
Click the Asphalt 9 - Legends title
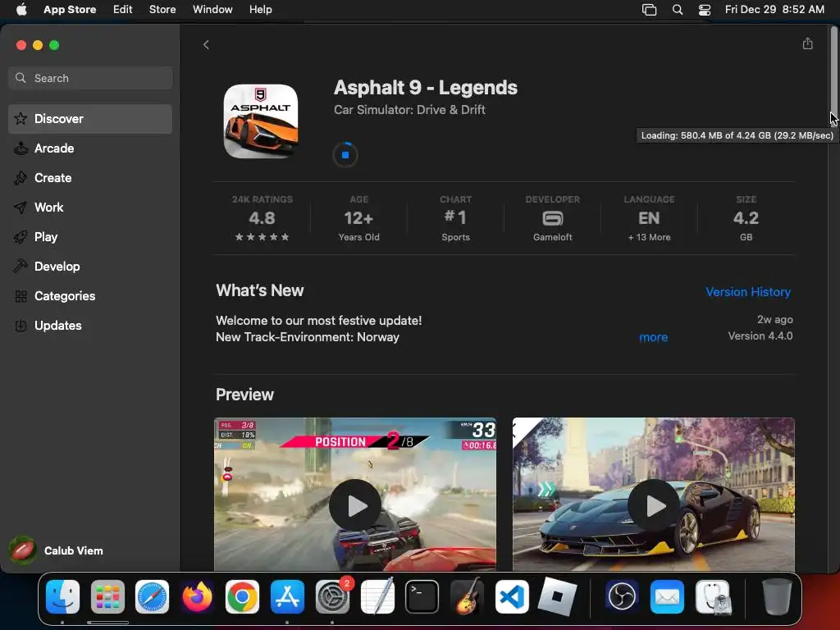click(x=426, y=88)
